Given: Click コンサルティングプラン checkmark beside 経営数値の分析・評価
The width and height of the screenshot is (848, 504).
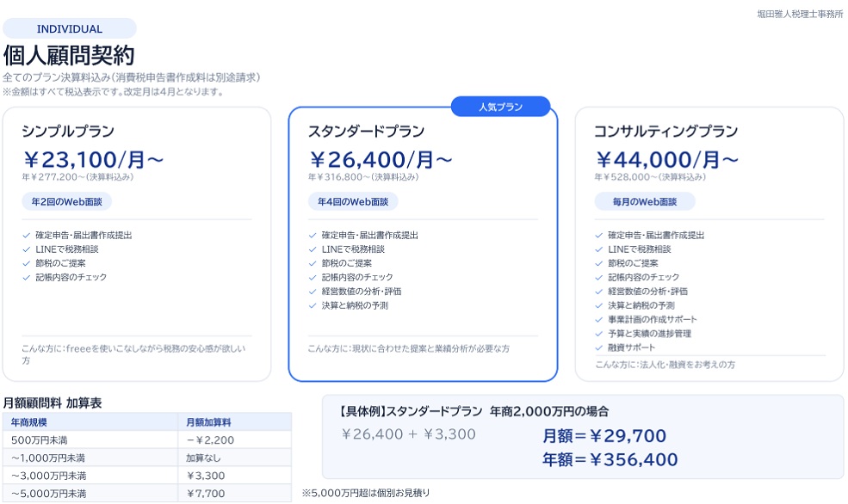Looking at the screenshot, I should pyautogui.click(x=598, y=292).
